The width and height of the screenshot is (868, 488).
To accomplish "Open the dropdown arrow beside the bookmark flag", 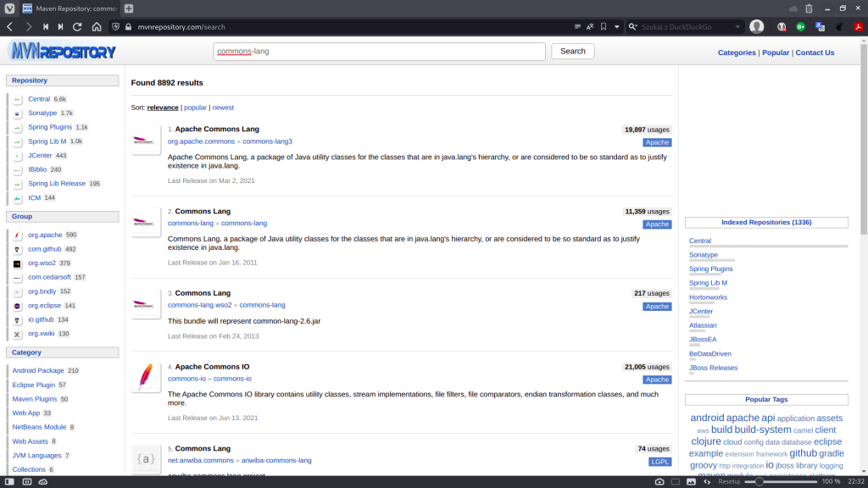I will coord(617,26).
